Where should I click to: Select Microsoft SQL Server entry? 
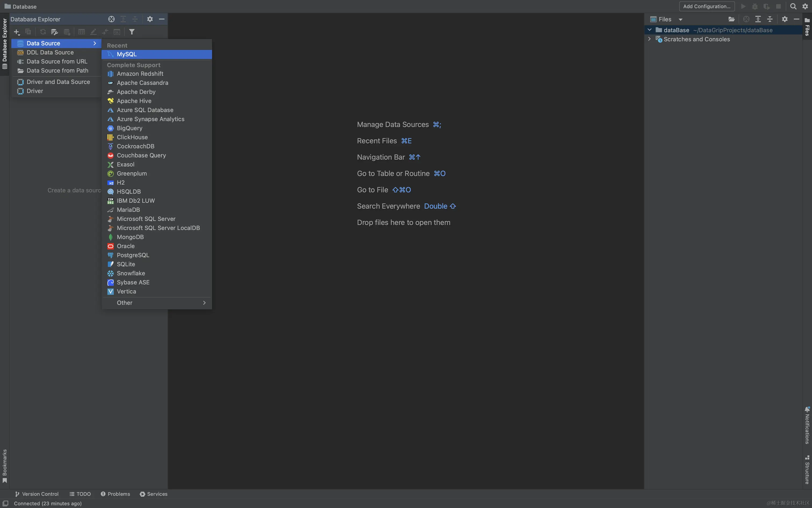coord(157,219)
